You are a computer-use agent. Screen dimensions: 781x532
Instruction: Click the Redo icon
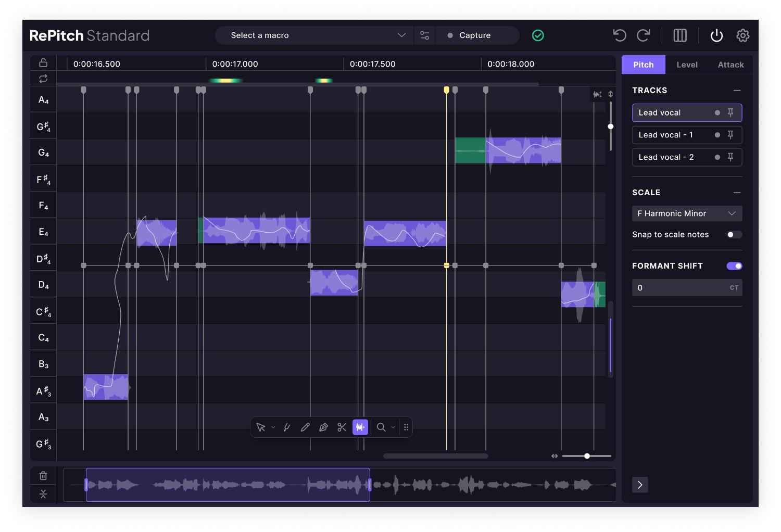644,35
